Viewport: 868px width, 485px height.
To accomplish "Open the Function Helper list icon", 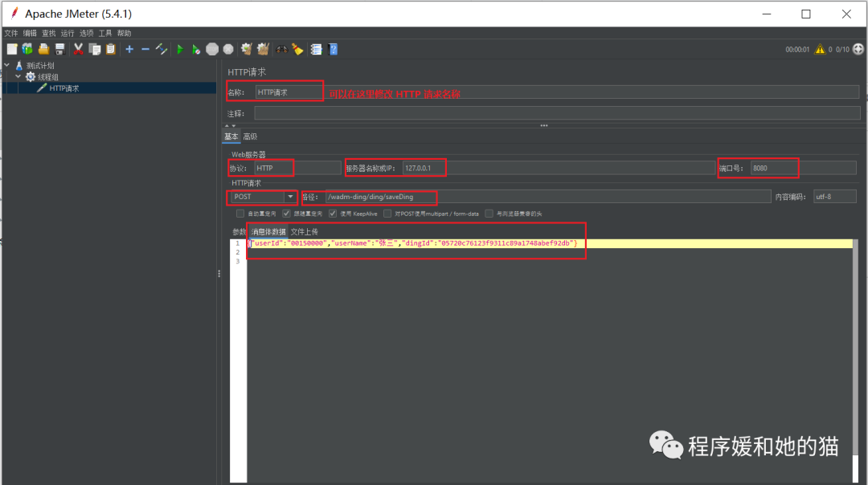I will pos(316,49).
